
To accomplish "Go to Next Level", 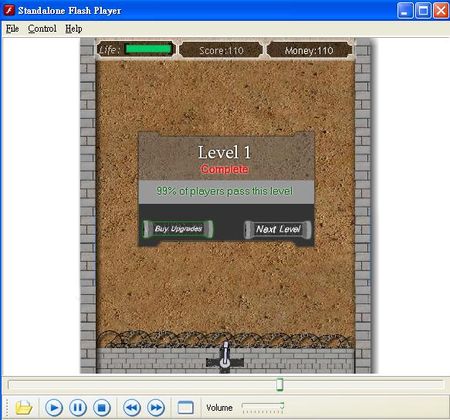I will pos(278,229).
